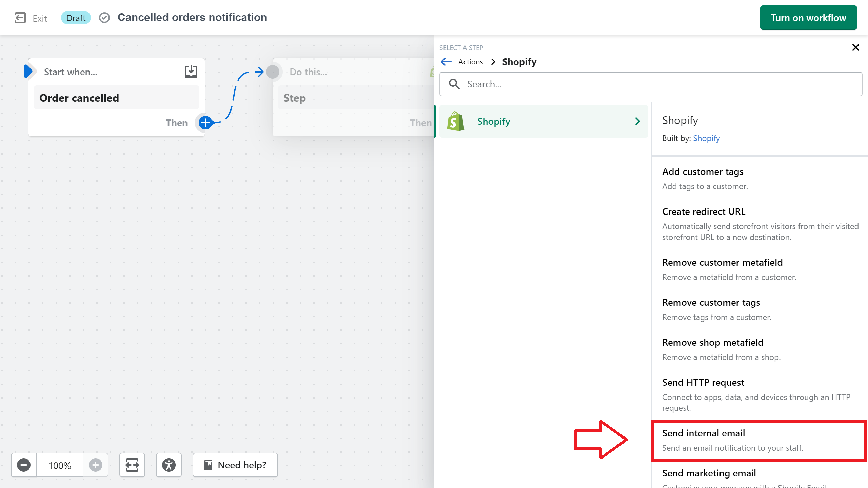Expand the Shopify app row chevron
This screenshot has height=488, width=868.
[637, 121]
